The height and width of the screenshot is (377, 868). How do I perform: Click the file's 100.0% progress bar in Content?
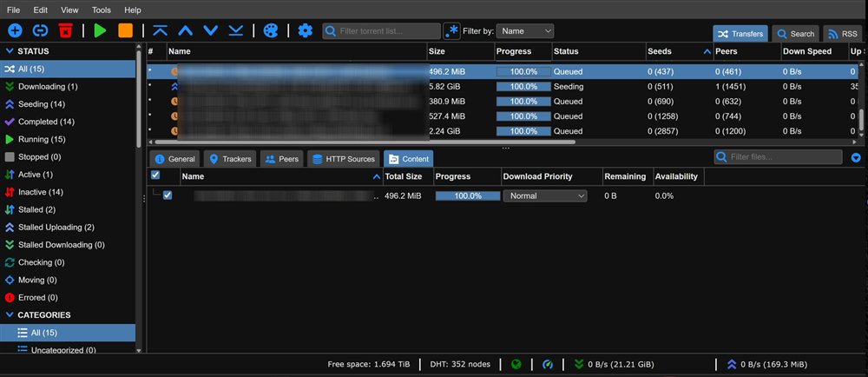coord(468,196)
